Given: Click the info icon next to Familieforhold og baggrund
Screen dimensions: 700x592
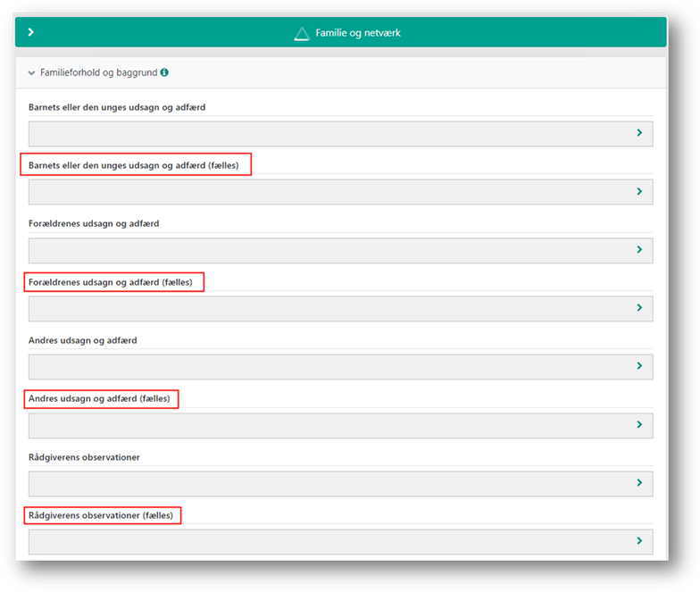Looking at the screenshot, I should click(164, 72).
